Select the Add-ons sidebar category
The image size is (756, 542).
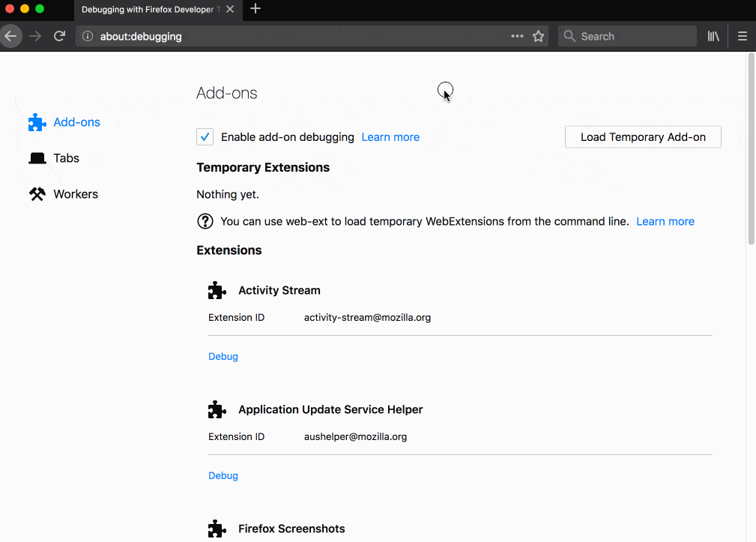[76, 122]
